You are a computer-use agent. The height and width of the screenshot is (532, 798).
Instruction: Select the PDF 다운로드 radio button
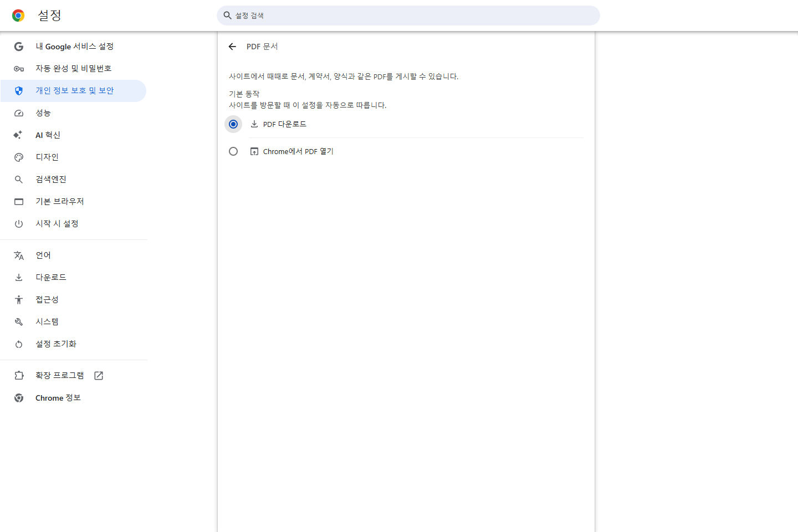(233, 124)
